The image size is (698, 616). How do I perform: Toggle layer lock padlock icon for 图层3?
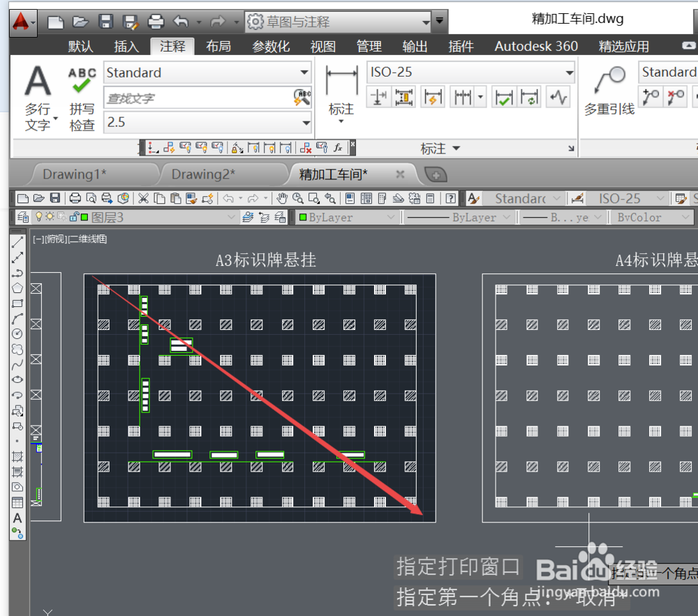click(x=73, y=216)
